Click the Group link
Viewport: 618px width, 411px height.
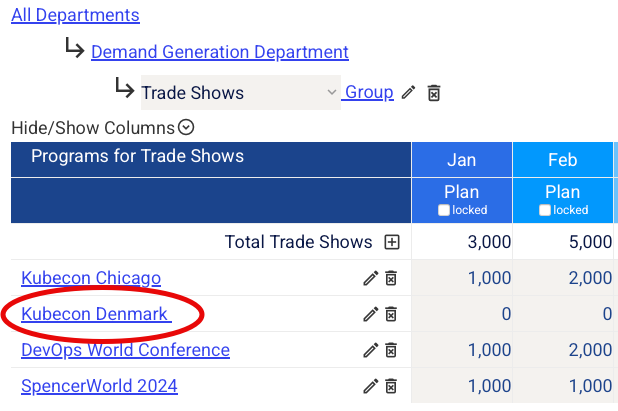368,92
